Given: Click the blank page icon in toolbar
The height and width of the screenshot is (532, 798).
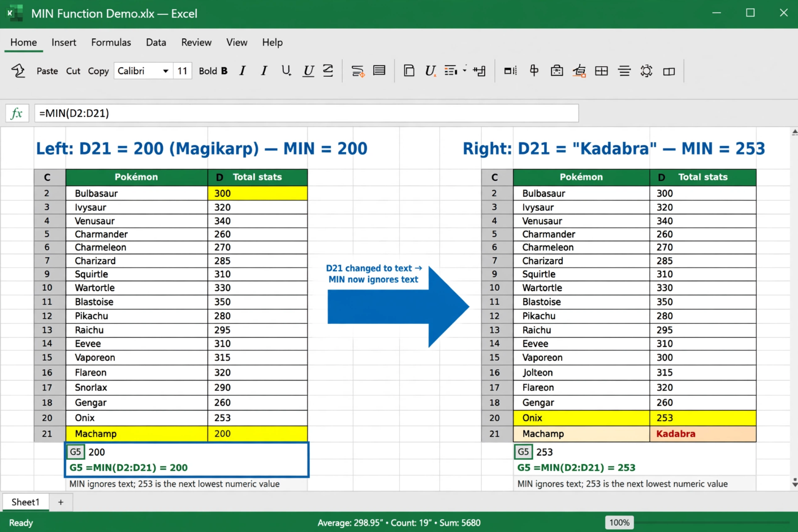Looking at the screenshot, I should [x=409, y=71].
